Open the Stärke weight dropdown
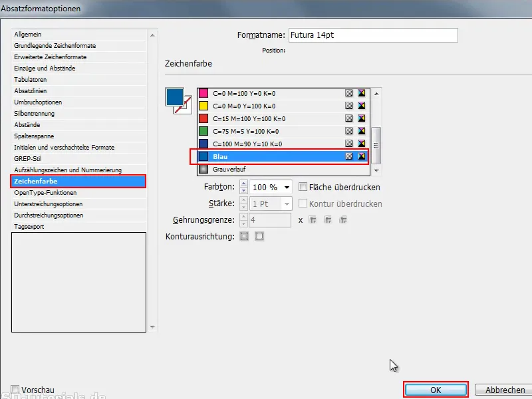The image size is (532, 399). point(287,203)
